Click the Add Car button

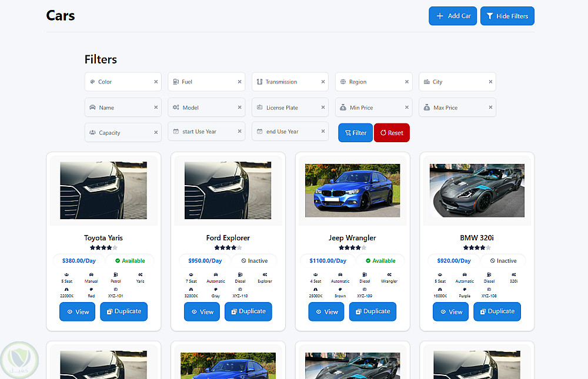tap(453, 16)
